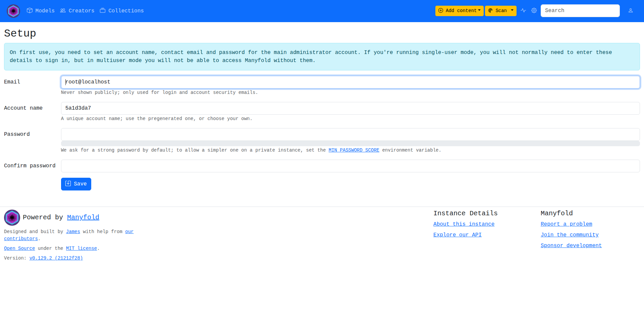The width and height of the screenshot is (644, 333).
Task: Click the Confirm password field
Action: (x=350, y=166)
